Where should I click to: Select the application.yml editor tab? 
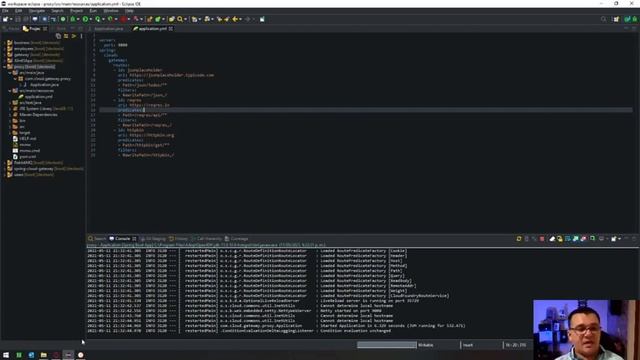coord(152,29)
